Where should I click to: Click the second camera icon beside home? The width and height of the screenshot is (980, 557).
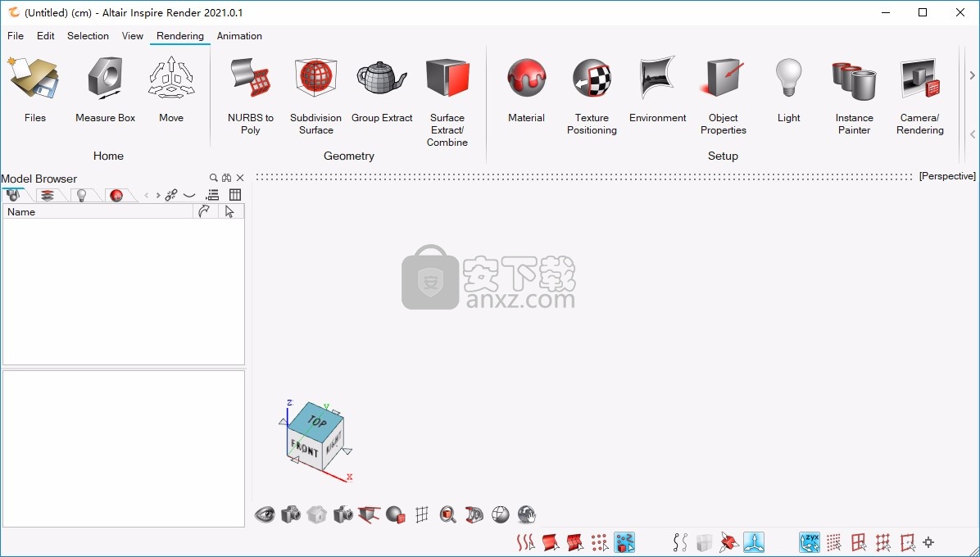(343, 514)
